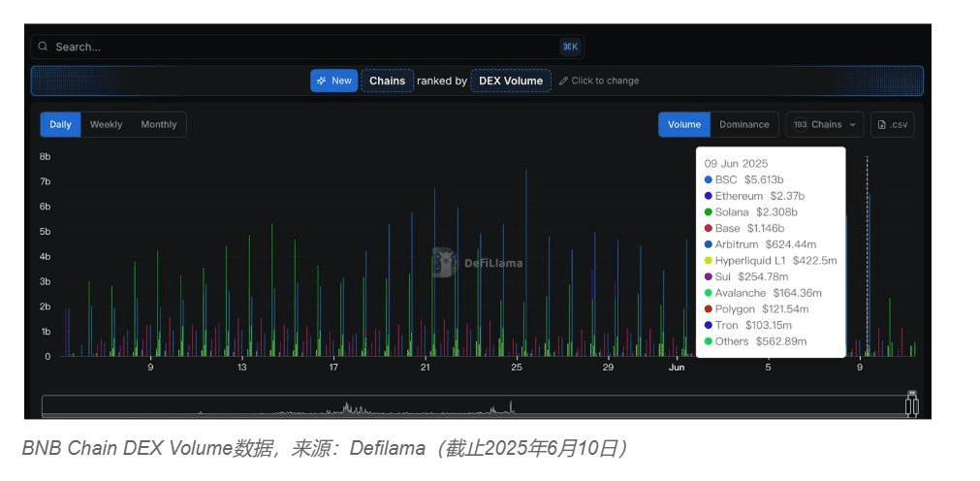
Task: Click the '09 Jun 2025' tooltip date
Action: [736, 164]
